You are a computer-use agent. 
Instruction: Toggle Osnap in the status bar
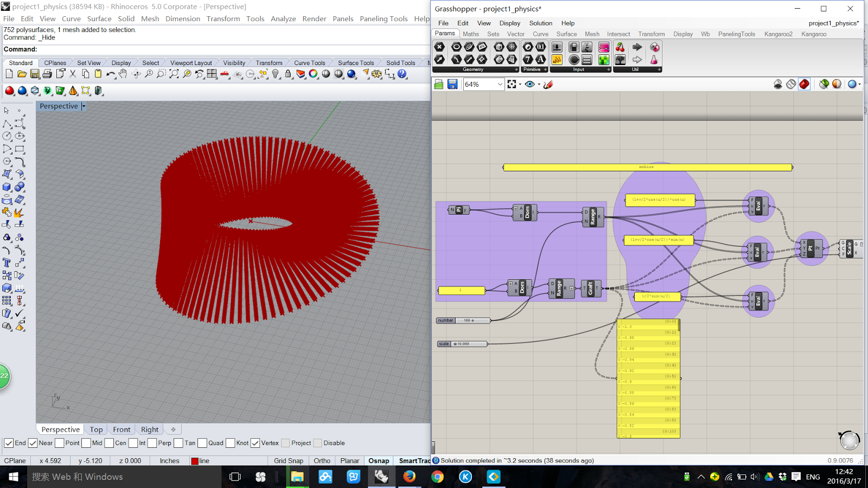tap(379, 460)
